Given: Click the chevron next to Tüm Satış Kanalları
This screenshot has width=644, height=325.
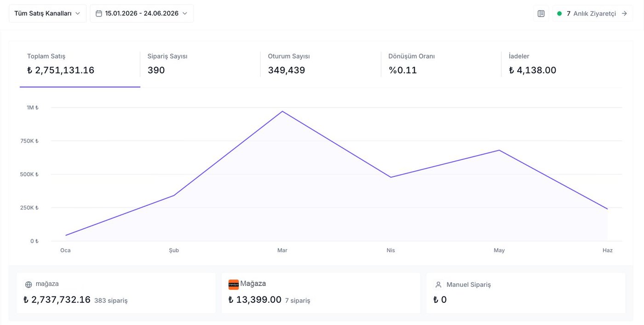Looking at the screenshot, I should 78,13.
